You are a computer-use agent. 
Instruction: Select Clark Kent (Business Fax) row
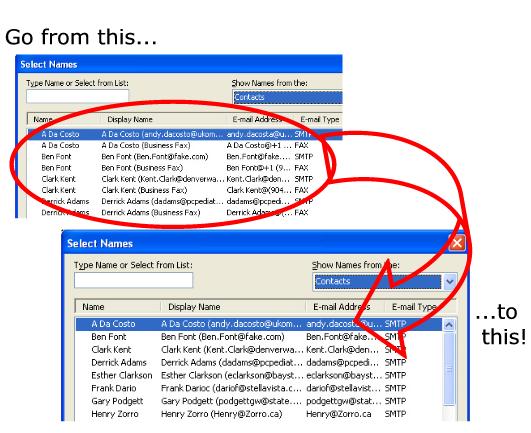coord(185,190)
